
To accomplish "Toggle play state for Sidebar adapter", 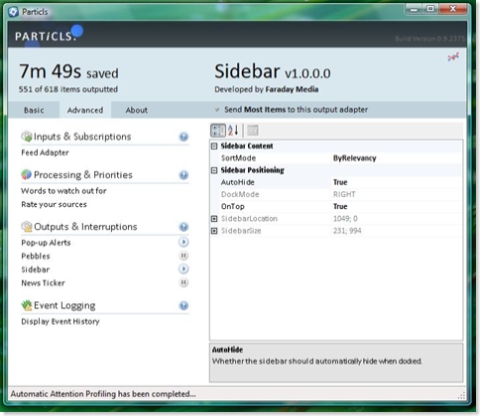I will [184, 269].
